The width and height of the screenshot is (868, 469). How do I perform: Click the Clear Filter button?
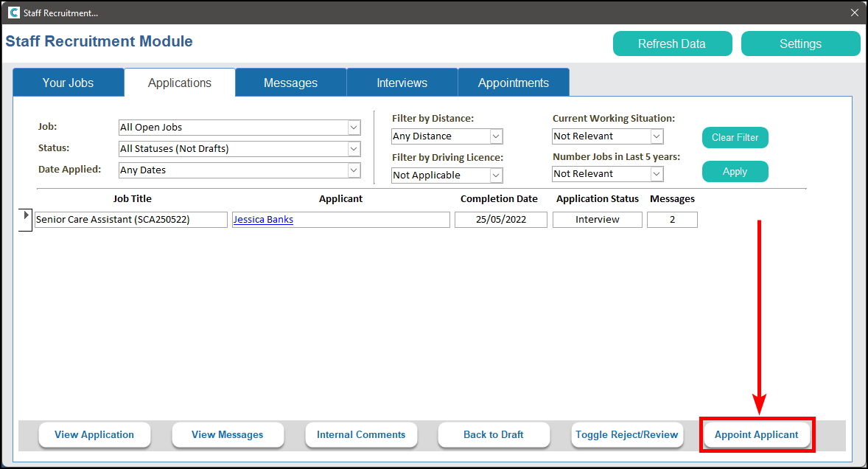click(x=735, y=138)
